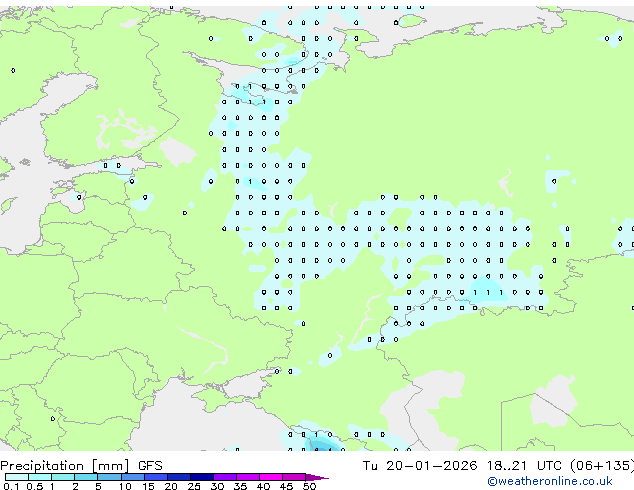Select legend swatch between 20 and 25
This screenshot has width=634, height=490.
coord(179,477)
